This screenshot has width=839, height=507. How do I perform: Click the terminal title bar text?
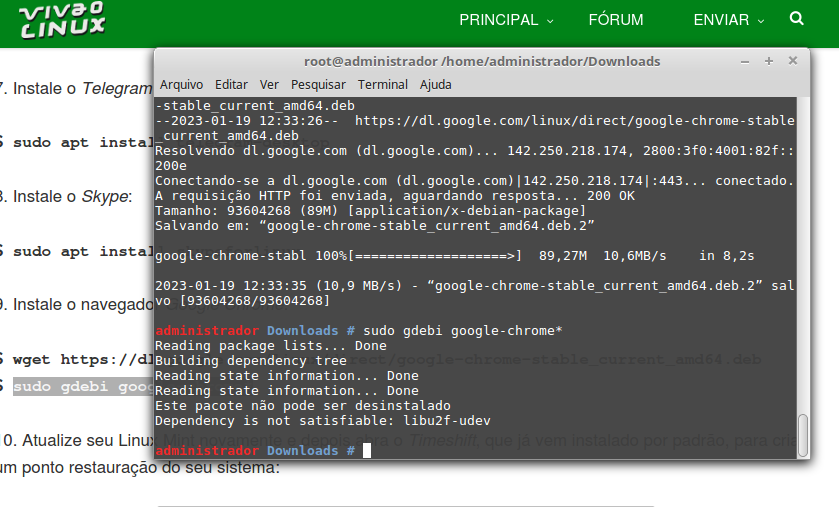(x=482, y=62)
